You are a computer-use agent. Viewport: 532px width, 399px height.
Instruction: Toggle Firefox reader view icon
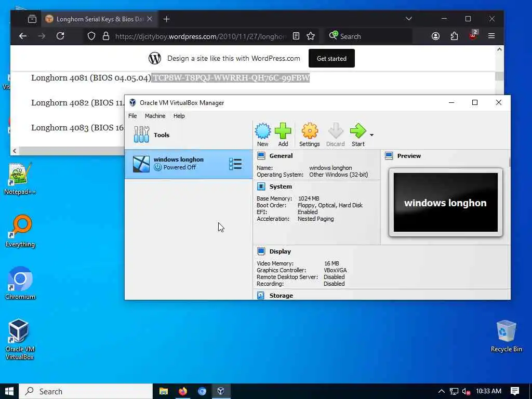pos(296,36)
